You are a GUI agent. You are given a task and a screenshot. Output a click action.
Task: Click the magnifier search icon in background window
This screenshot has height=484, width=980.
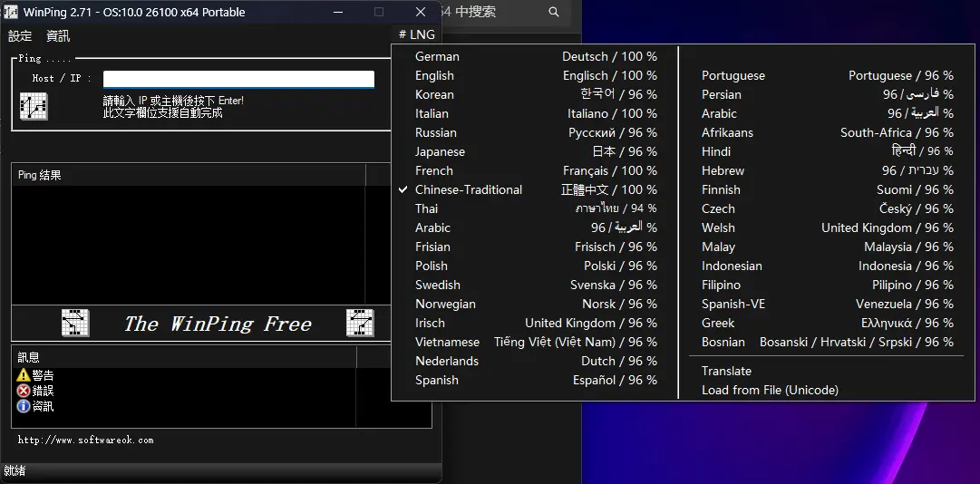coord(553,12)
